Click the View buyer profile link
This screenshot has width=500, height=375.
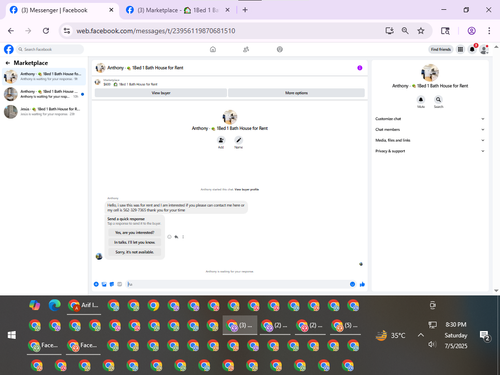coord(247,189)
